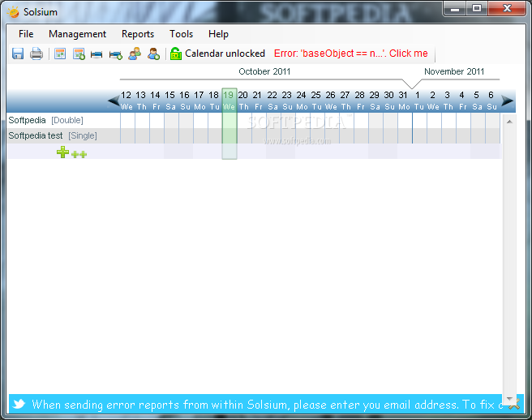Click the red baseObject error message

[351, 54]
